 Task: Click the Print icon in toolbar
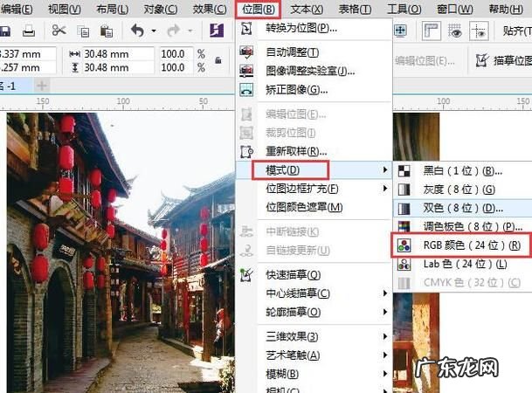[x=29, y=31]
